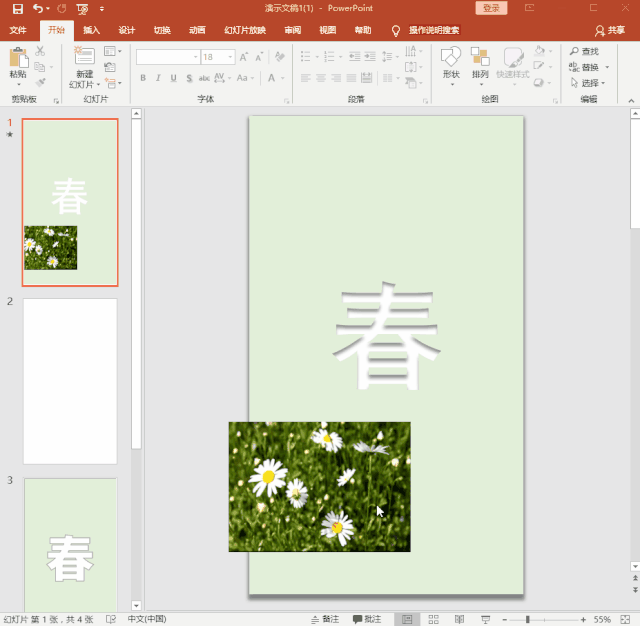The image size is (640, 626).
Task: Switch to the Design tab
Action: 127,30
